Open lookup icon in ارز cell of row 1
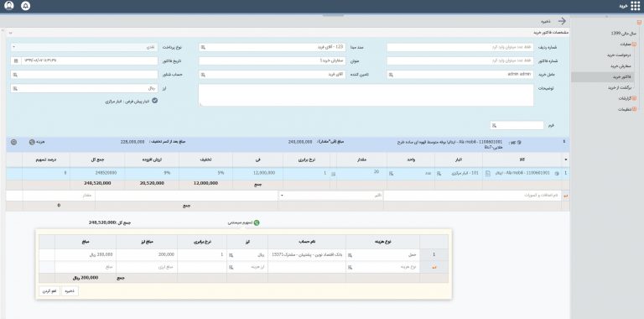 231,255
